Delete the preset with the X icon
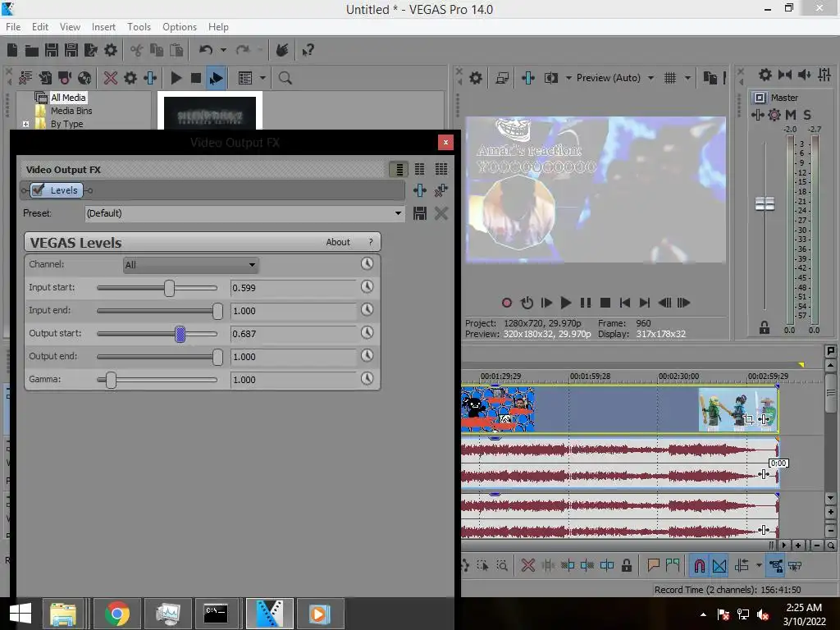The width and height of the screenshot is (840, 630). click(441, 214)
